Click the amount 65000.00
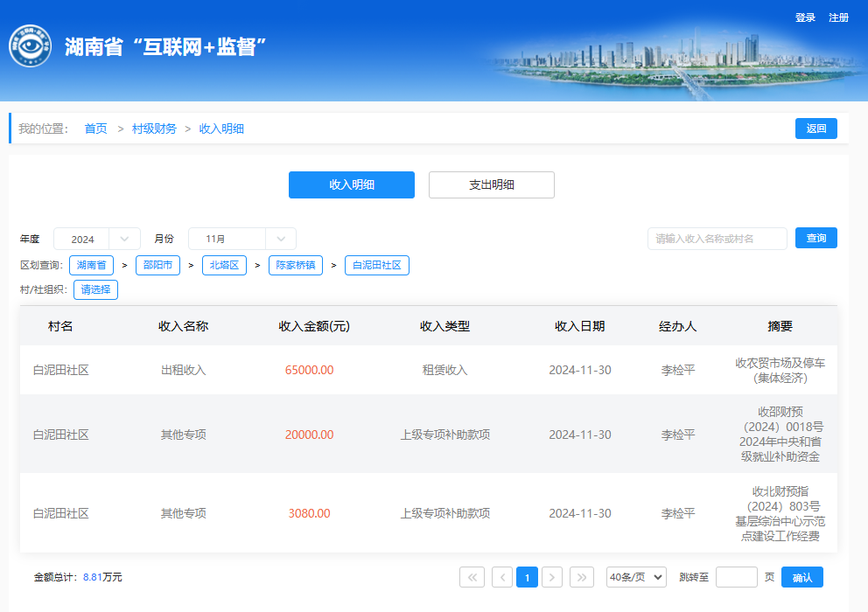Viewport: 868px width, 612px height. point(310,370)
